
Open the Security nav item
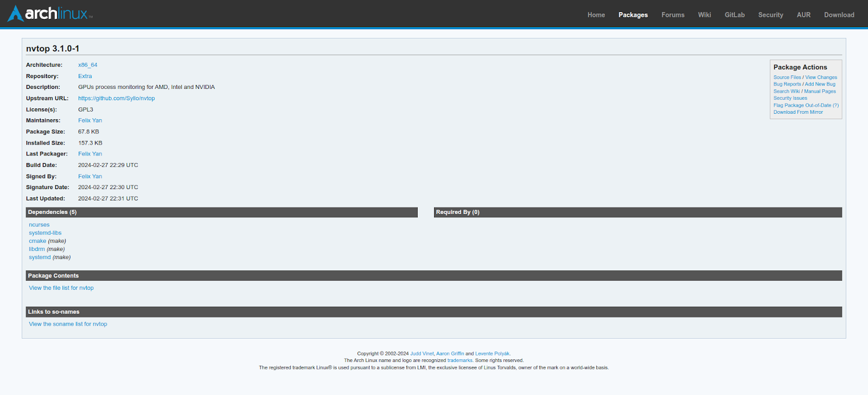point(770,15)
